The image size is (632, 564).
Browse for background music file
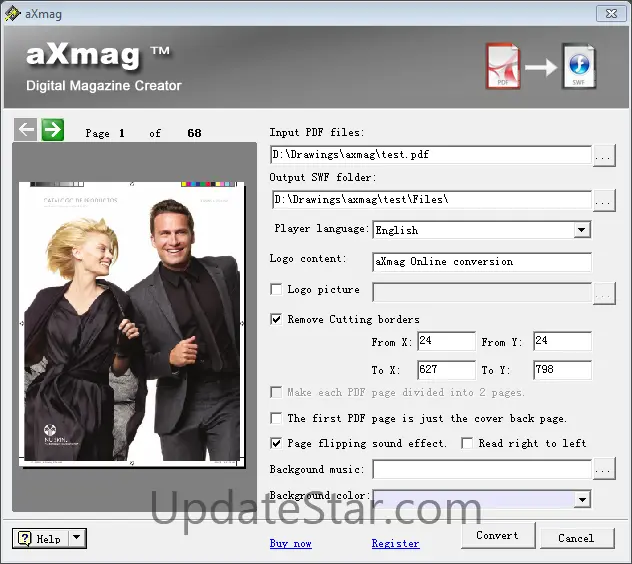click(604, 469)
